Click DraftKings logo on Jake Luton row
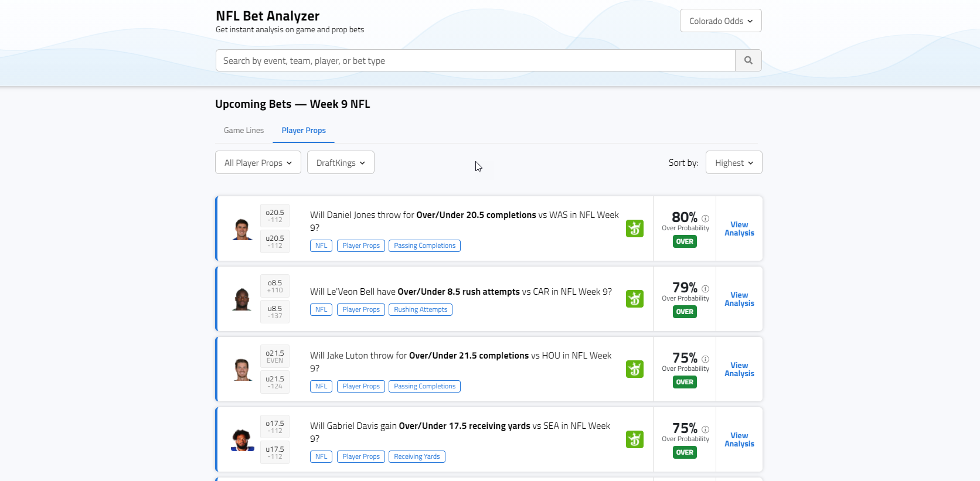The image size is (980, 481). pos(635,369)
